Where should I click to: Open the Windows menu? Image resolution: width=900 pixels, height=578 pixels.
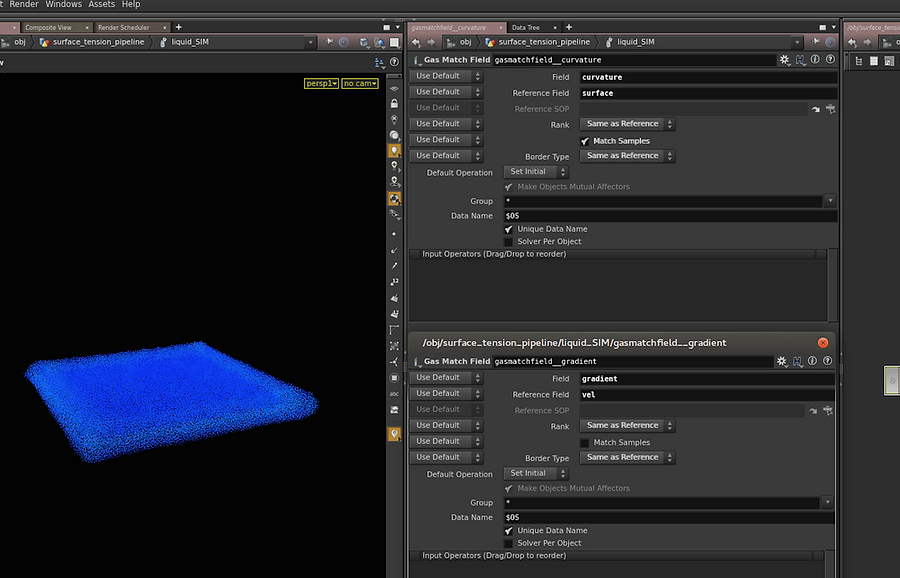pyautogui.click(x=63, y=4)
